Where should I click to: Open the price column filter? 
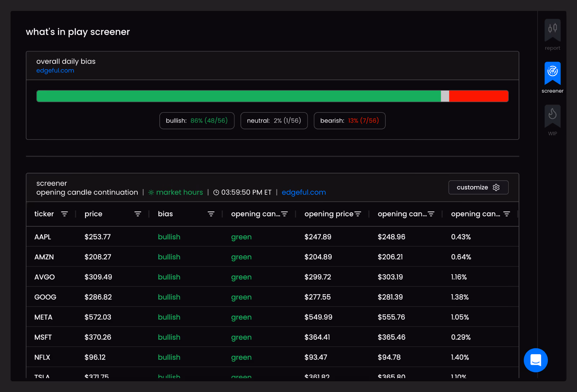[x=138, y=214]
